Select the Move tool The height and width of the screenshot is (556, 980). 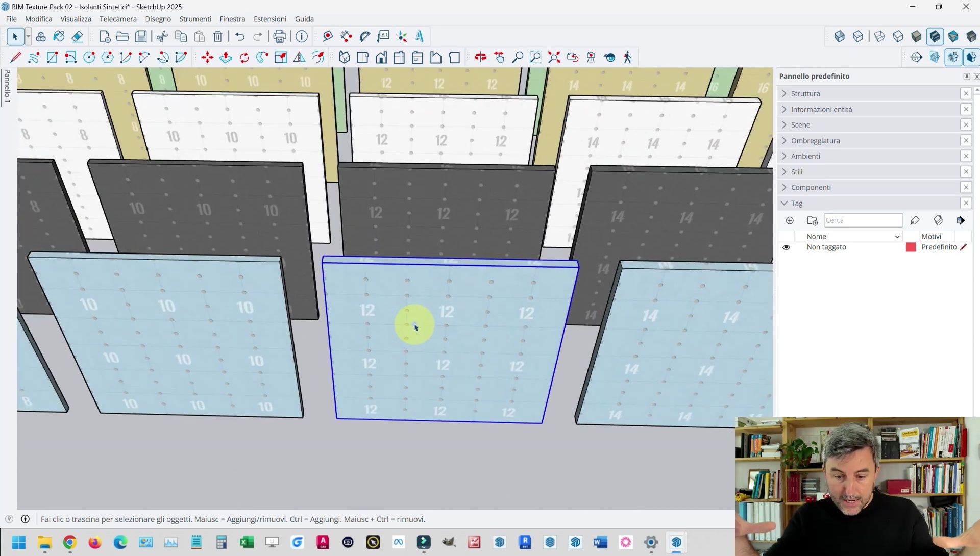207,57
